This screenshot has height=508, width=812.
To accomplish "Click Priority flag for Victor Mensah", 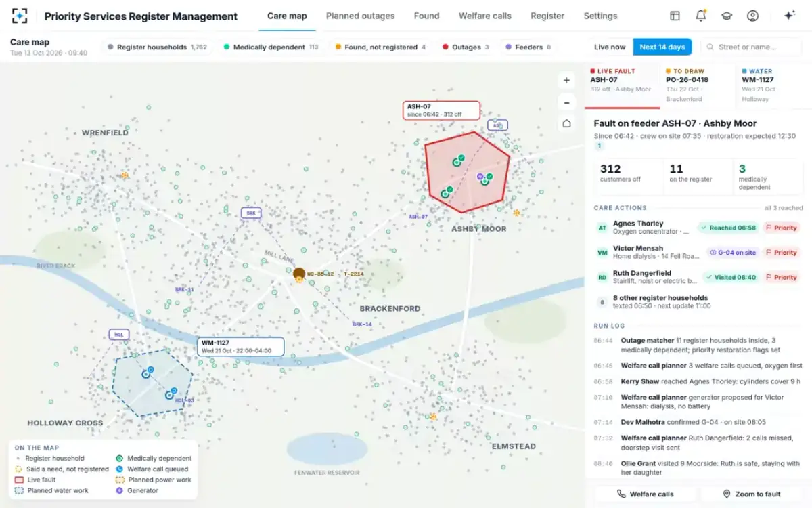I will pyautogui.click(x=782, y=253).
